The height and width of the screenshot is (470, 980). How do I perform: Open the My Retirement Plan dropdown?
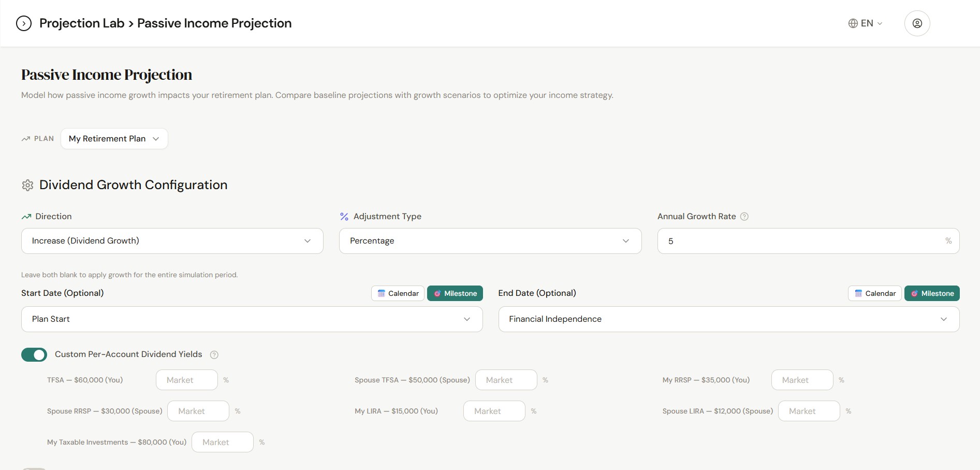pyautogui.click(x=114, y=139)
